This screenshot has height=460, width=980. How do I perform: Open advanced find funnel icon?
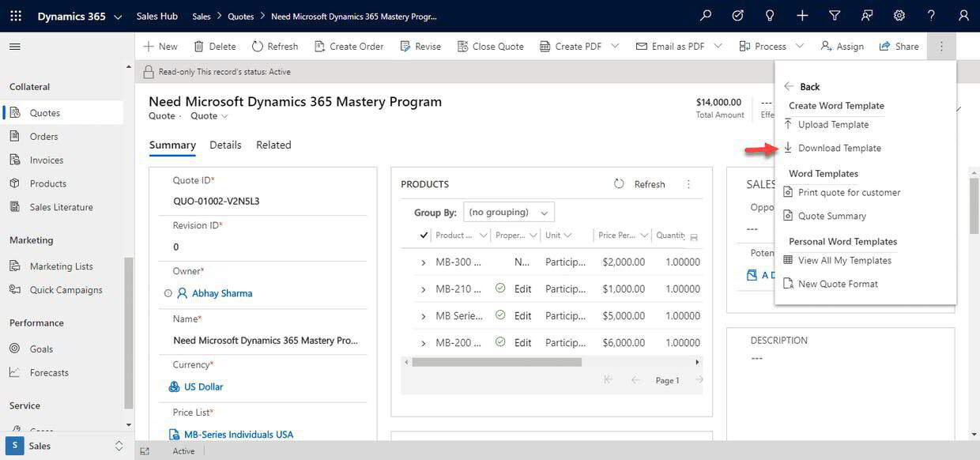(x=835, y=16)
